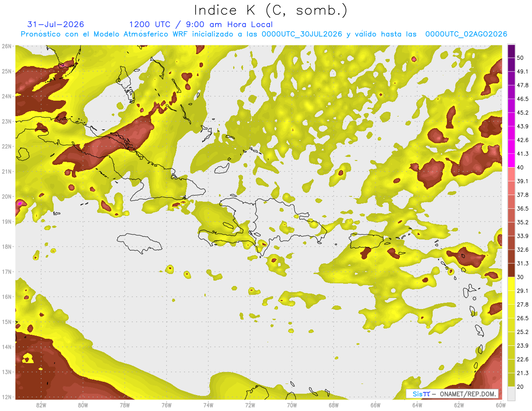Image resolution: width=532 pixels, height=411 pixels.
Task: Click the latitude label "20N"
Action: tap(6, 196)
